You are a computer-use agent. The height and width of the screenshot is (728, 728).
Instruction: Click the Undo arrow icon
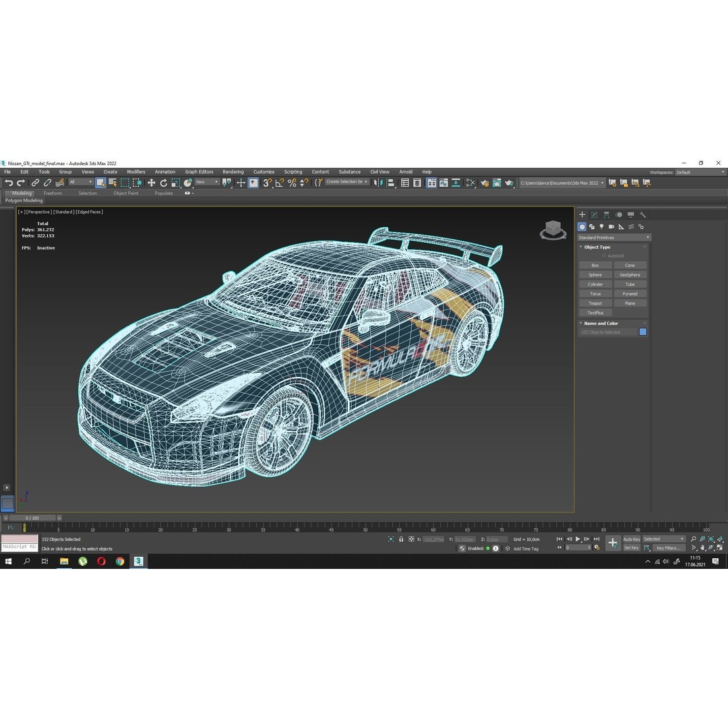[9, 183]
